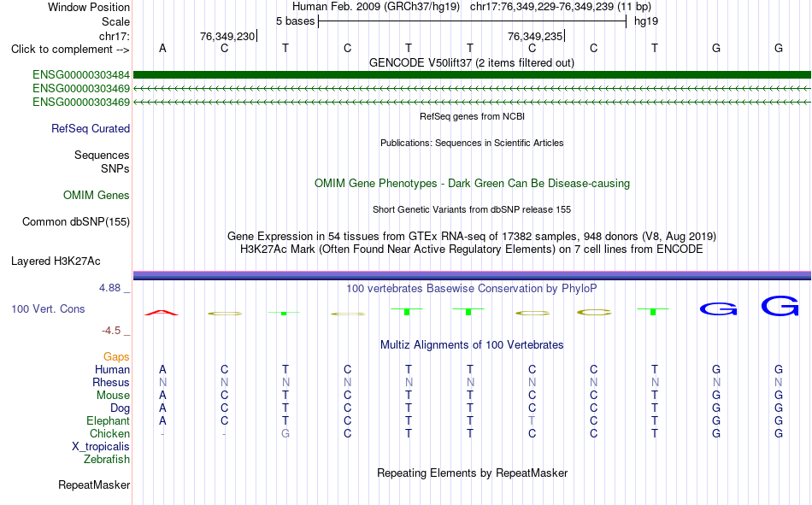Open 'Repeating Elements by RepeatMasker' track title
Screen dimensions: 812x505
coord(472,473)
